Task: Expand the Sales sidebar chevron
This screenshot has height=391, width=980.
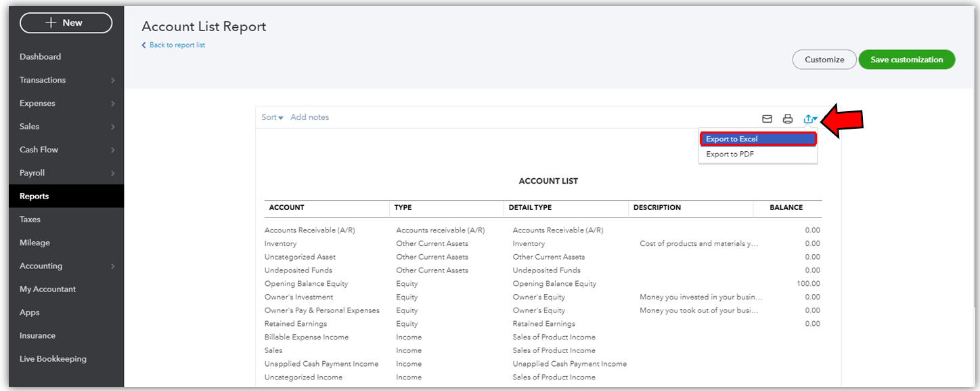Action: tap(113, 127)
